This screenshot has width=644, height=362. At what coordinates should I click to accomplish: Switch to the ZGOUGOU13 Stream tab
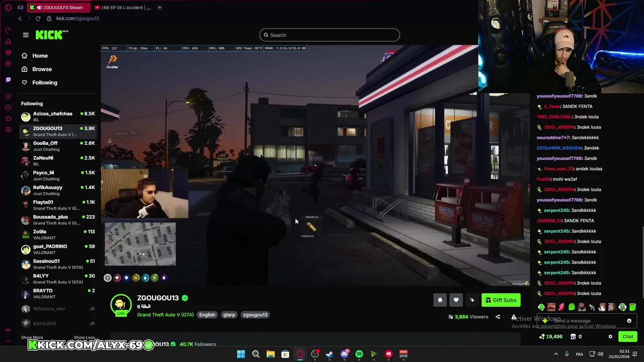coord(57,8)
